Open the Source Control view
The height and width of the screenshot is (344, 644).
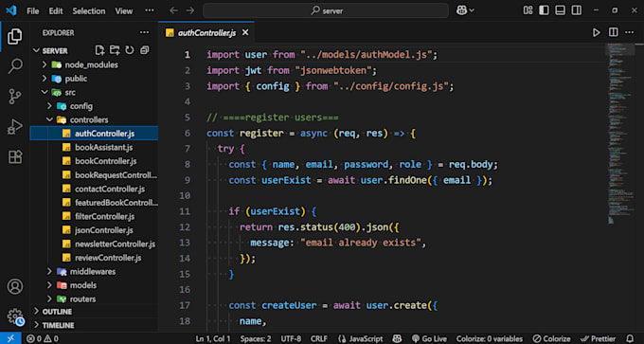pyautogui.click(x=15, y=97)
